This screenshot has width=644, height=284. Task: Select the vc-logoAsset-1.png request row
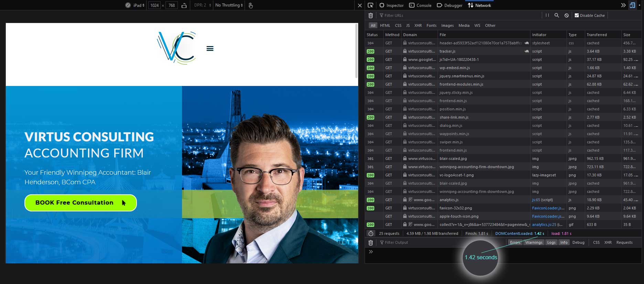(503, 175)
